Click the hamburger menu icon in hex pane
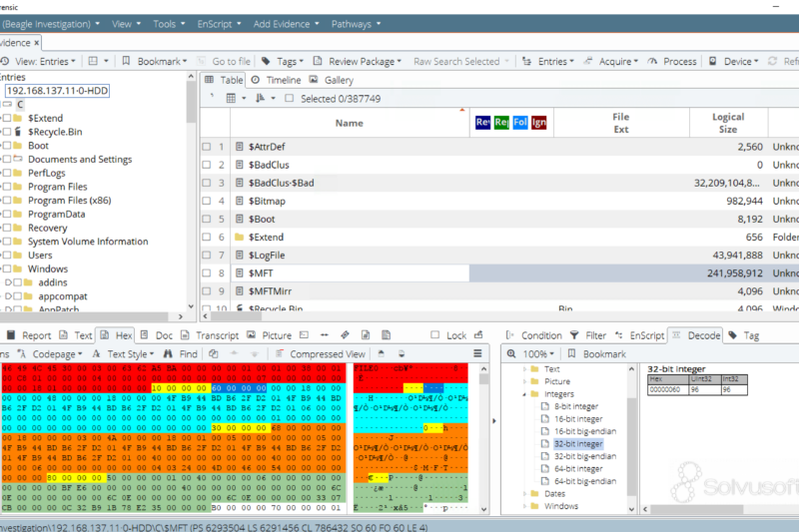This screenshot has height=532, width=799. point(477,353)
